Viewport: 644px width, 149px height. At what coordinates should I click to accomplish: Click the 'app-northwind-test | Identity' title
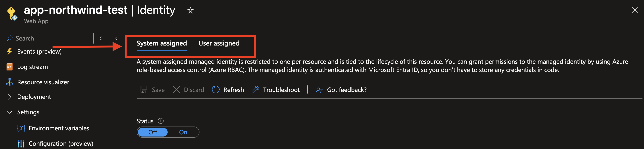100,10
